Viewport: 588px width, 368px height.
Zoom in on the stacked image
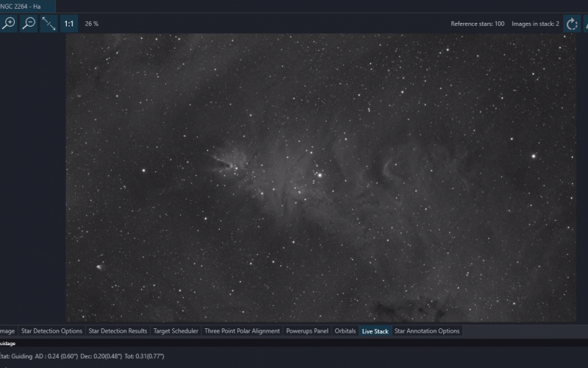8,24
